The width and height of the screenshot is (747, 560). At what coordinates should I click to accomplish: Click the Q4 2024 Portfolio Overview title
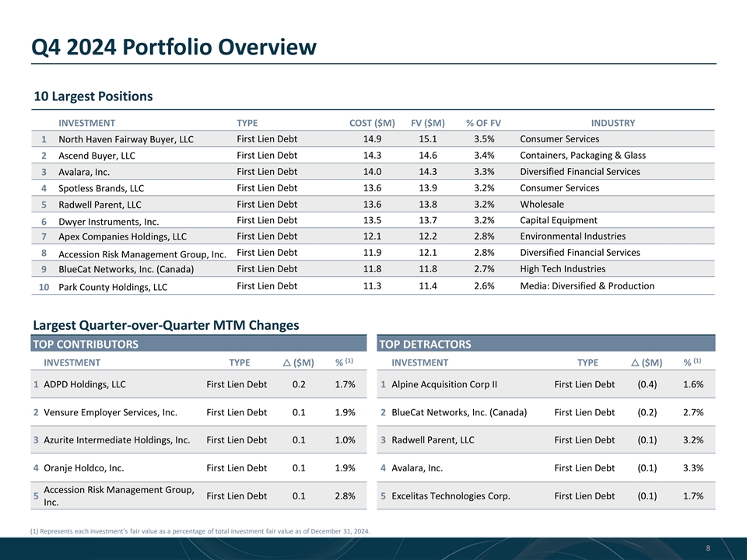click(174, 47)
